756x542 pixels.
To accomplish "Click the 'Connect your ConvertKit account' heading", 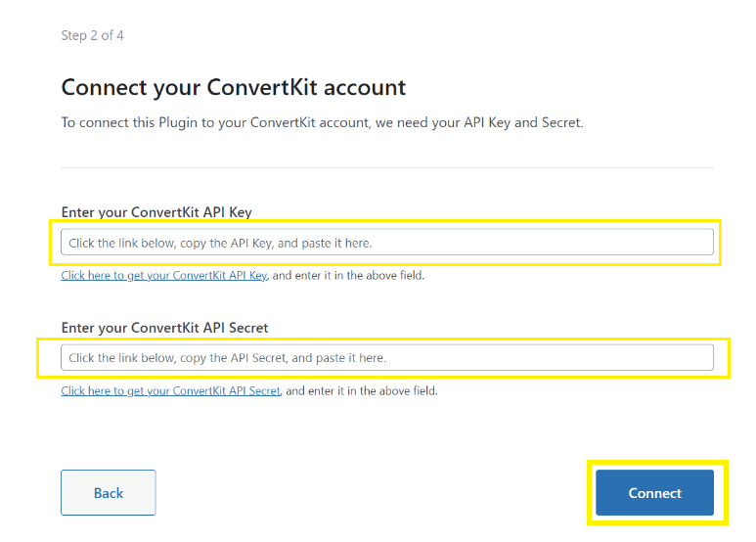I will [234, 87].
